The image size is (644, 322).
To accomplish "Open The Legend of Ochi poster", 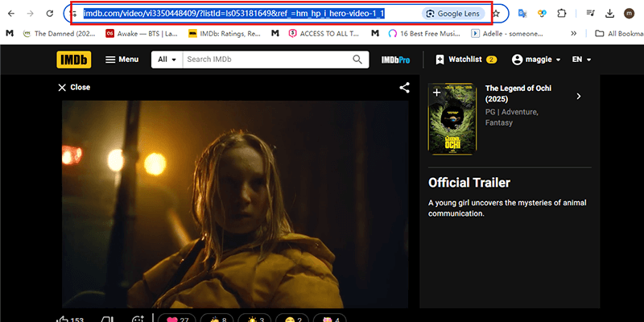I will (x=452, y=119).
